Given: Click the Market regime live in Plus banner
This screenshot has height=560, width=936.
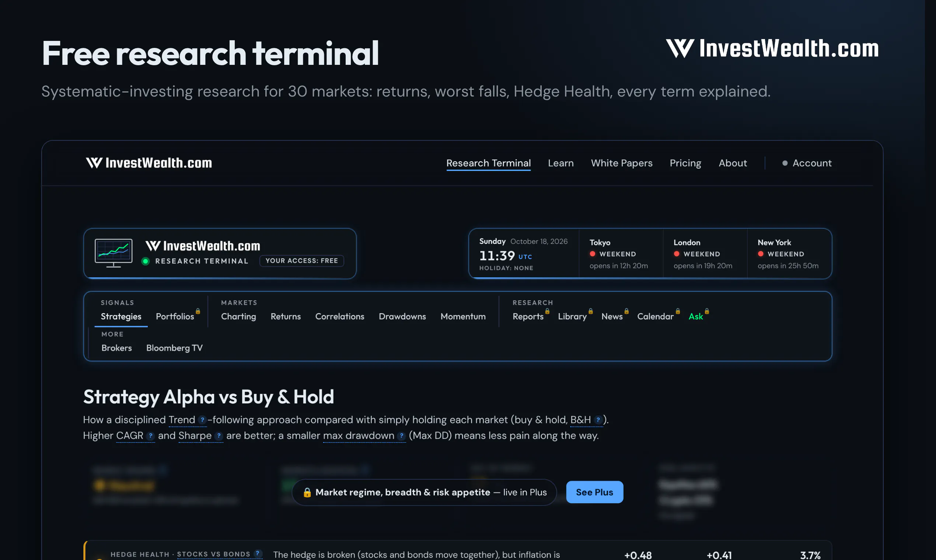Looking at the screenshot, I should (424, 493).
